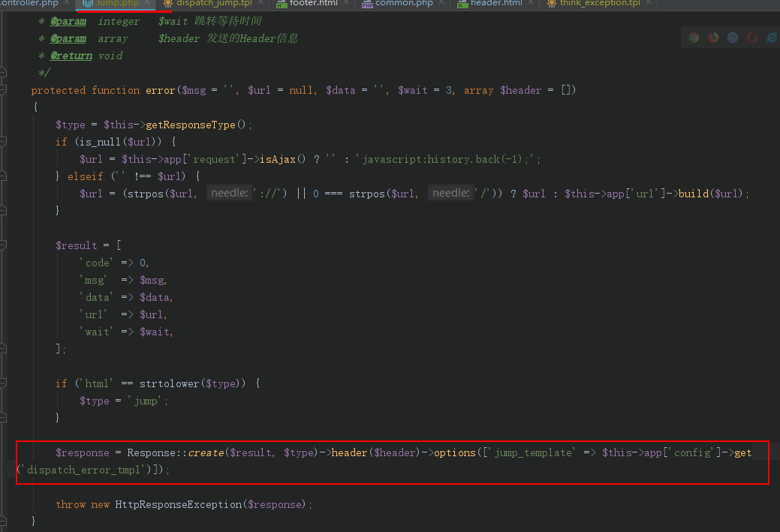Close the header.html tab
The width and height of the screenshot is (780, 532).
[531, 2]
